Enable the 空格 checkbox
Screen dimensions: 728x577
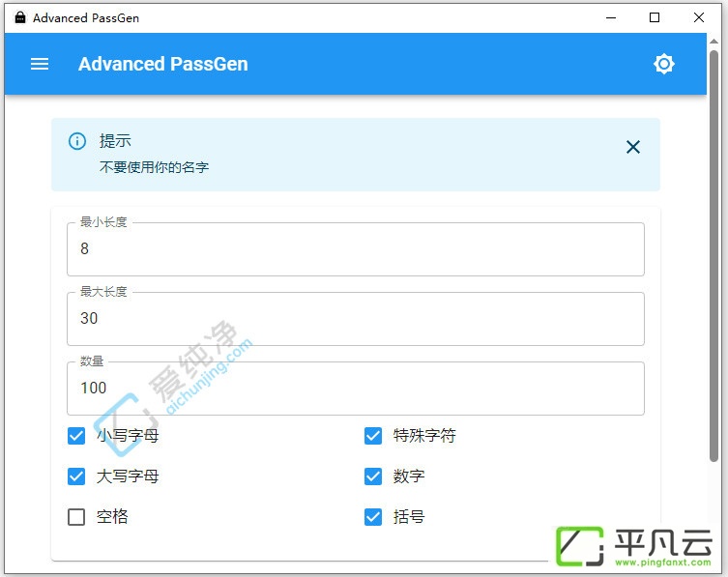click(76, 517)
